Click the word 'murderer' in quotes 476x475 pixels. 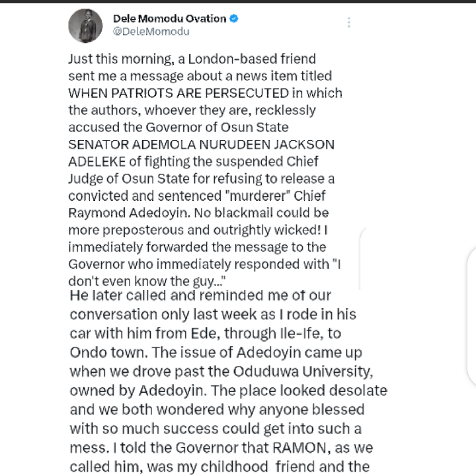click(214, 196)
